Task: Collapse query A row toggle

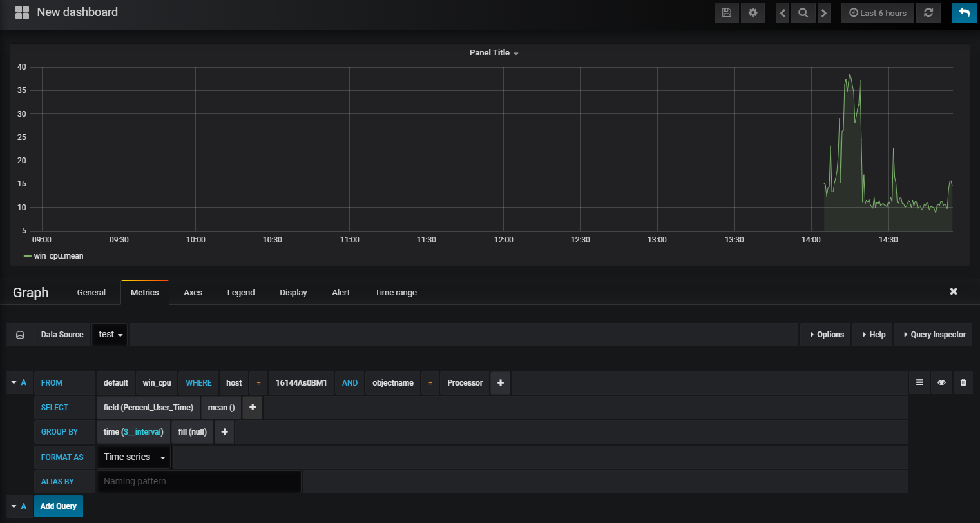Action: 19,382
